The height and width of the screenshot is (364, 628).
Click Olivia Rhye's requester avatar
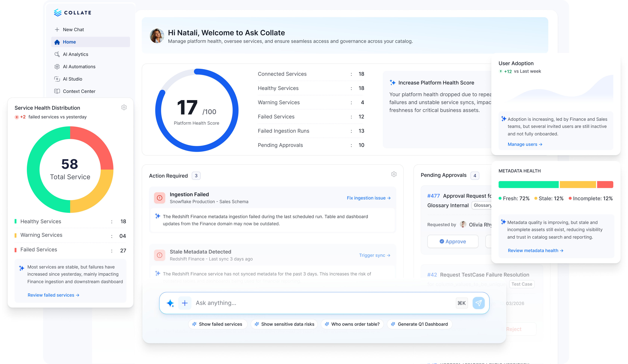[463, 224]
